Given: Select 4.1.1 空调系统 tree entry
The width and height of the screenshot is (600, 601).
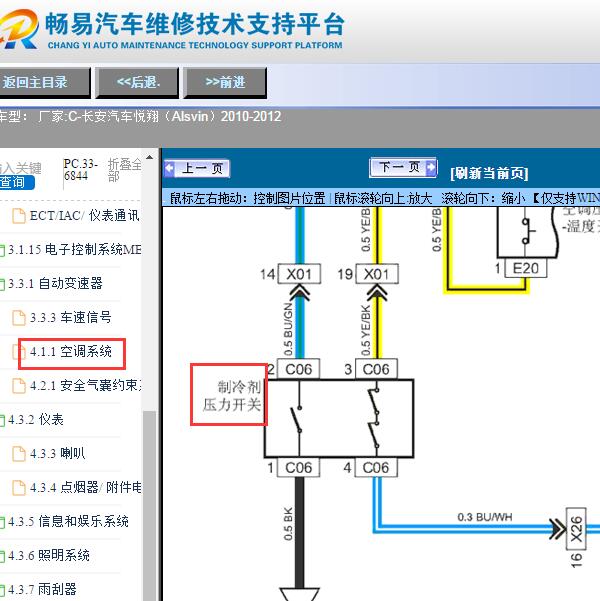Looking at the screenshot, I should 71,351.
